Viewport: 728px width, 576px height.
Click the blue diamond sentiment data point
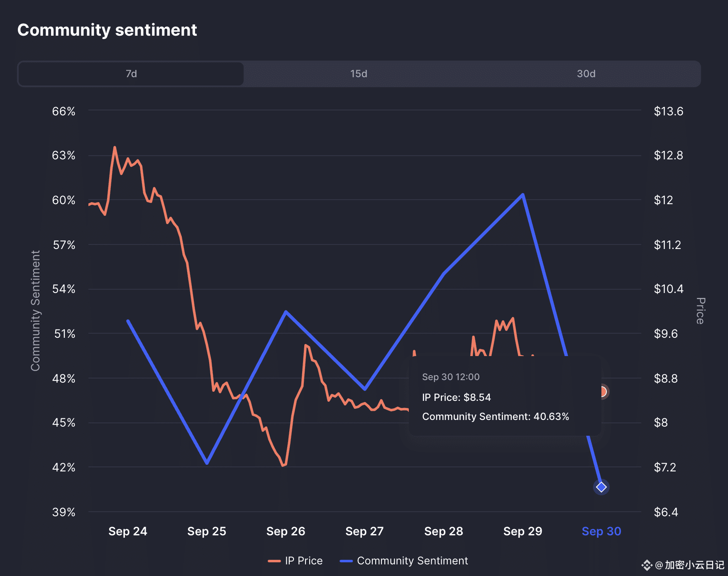click(x=601, y=487)
